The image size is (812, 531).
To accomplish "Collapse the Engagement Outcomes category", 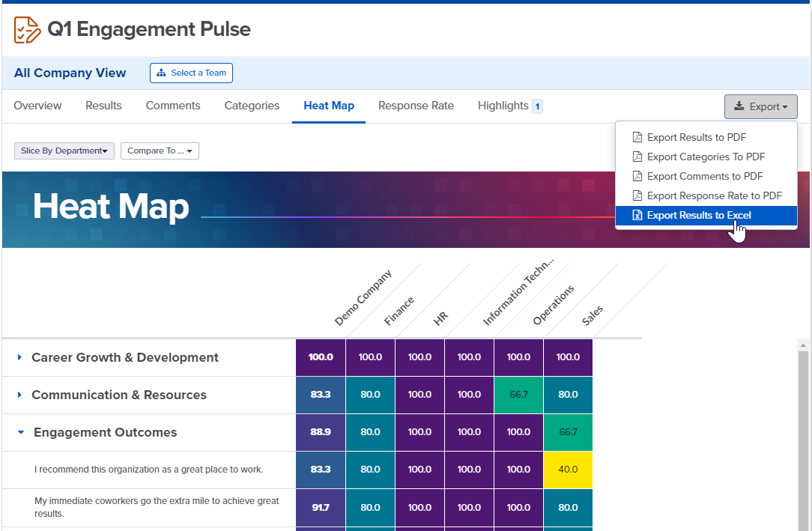I will (x=21, y=432).
